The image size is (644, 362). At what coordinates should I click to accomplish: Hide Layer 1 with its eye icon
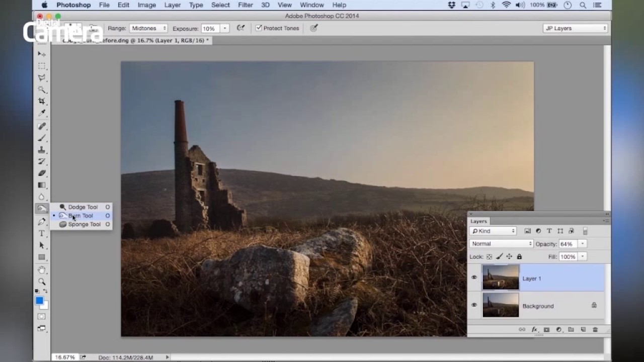pyautogui.click(x=474, y=278)
